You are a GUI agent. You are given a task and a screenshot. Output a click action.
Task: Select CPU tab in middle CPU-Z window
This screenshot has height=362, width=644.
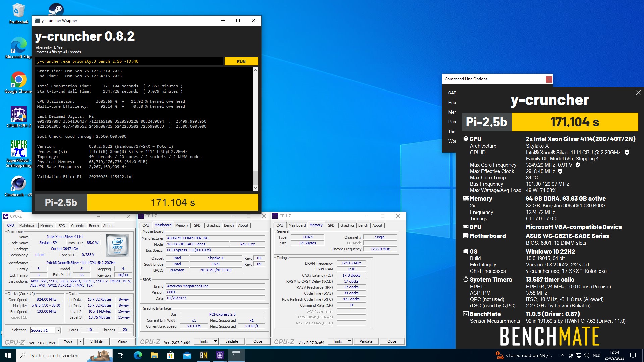[x=146, y=225]
